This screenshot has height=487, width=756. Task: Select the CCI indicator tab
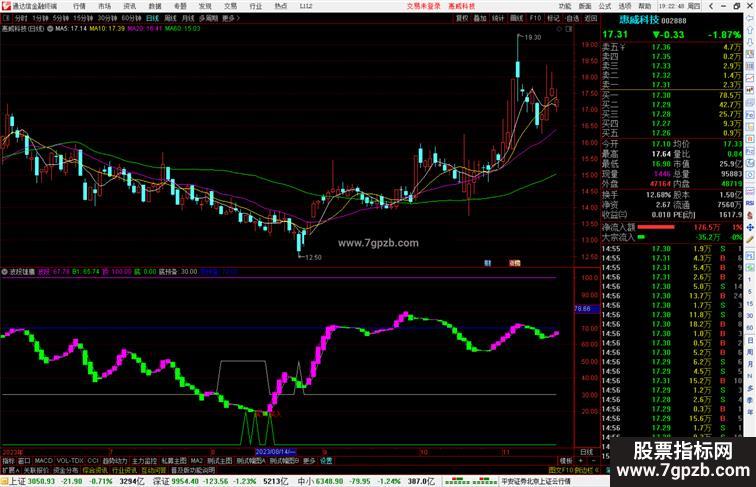coord(93,460)
